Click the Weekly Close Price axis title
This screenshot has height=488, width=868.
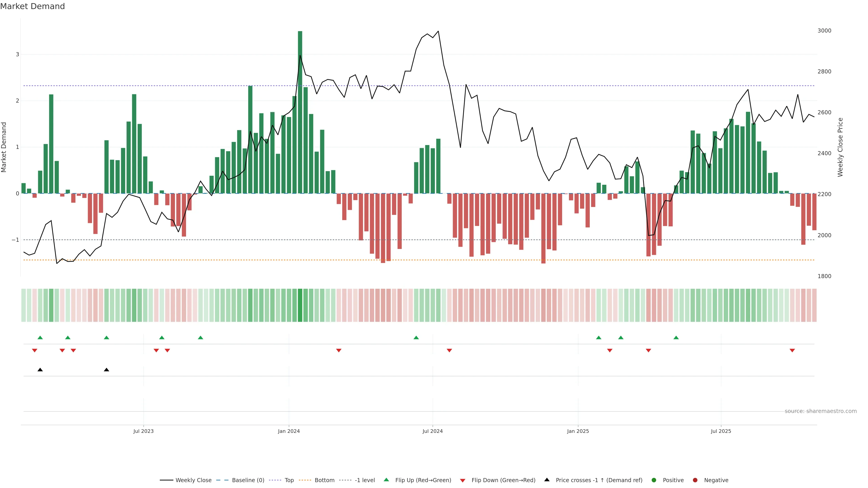840,147
